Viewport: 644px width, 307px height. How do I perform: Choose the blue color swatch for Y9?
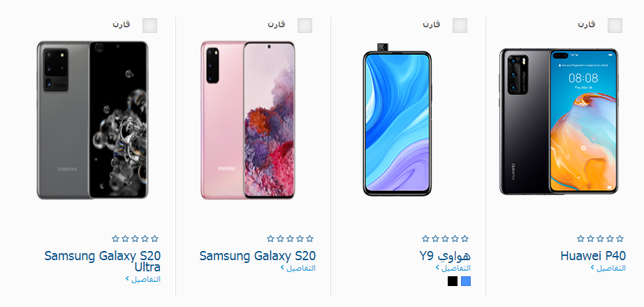tap(466, 281)
